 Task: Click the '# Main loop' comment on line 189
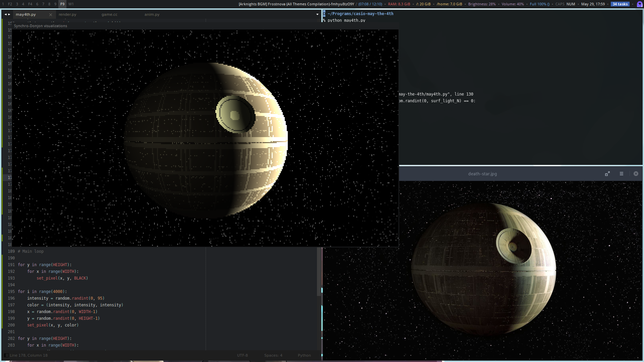pyautogui.click(x=31, y=251)
